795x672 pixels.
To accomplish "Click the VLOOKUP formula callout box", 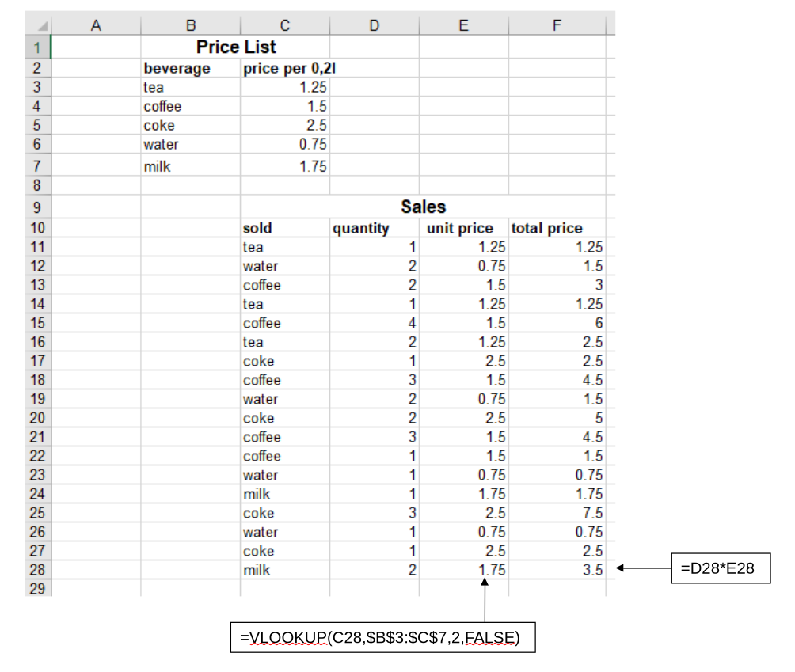I will pos(382,637).
